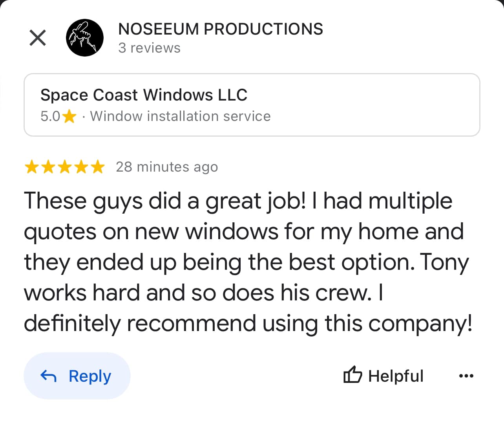Open the Space Coast Windows LLC title
The height and width of the screenshot is (441, 504).
(144, 95)
